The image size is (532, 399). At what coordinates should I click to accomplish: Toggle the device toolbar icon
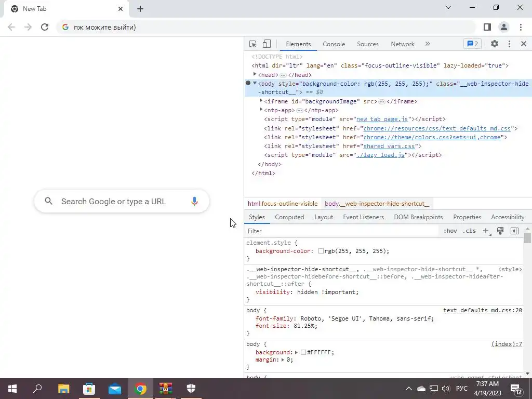(x=267, y=44)
